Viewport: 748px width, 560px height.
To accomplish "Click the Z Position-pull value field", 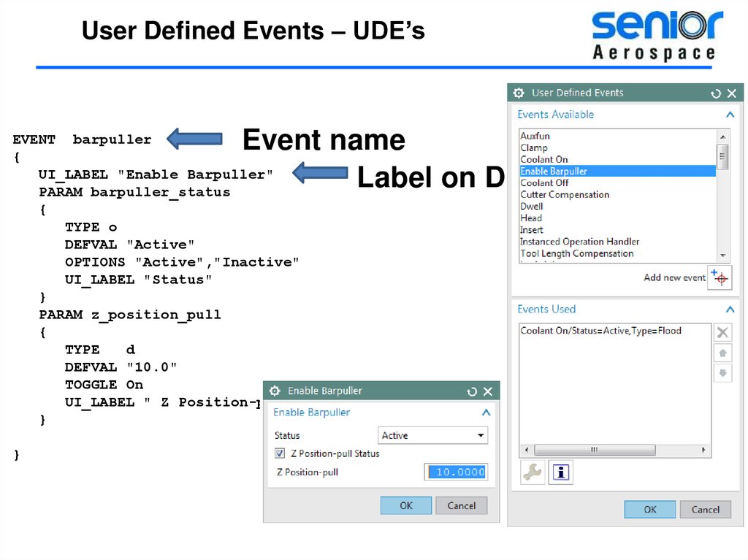I will point(456,472).
